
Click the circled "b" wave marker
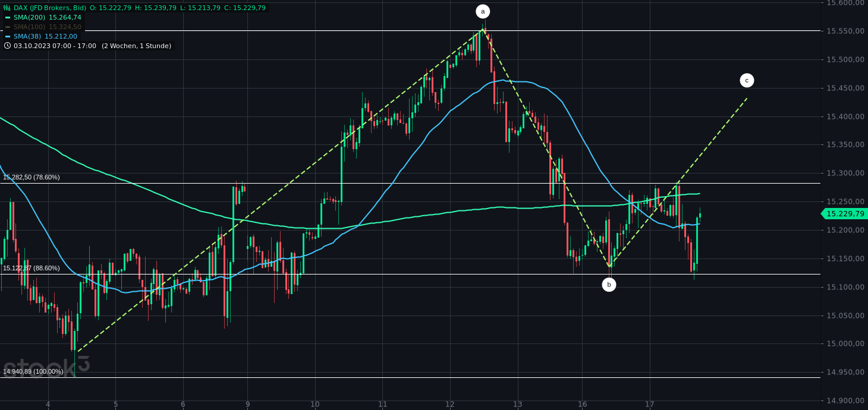609,285
